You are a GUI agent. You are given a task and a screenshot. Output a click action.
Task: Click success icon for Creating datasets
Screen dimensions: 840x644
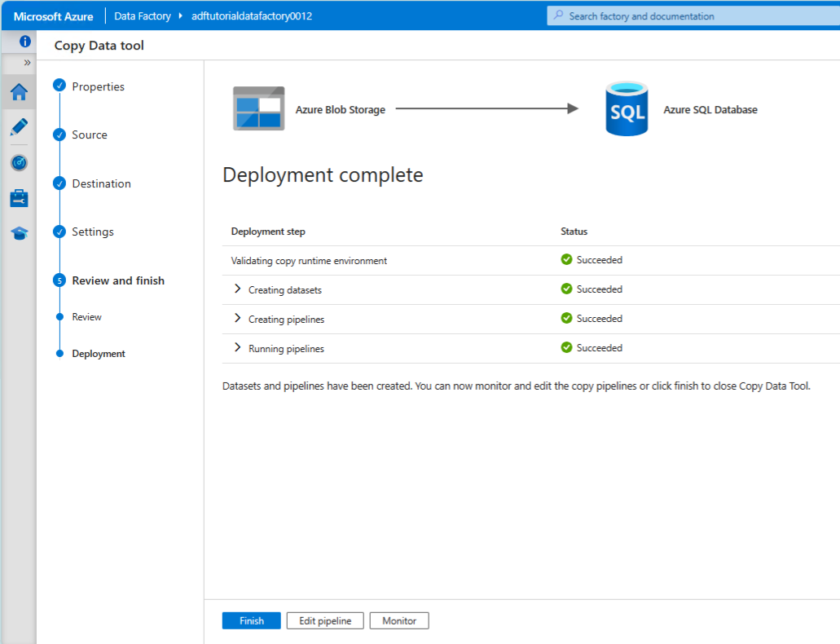pos(566,289)
